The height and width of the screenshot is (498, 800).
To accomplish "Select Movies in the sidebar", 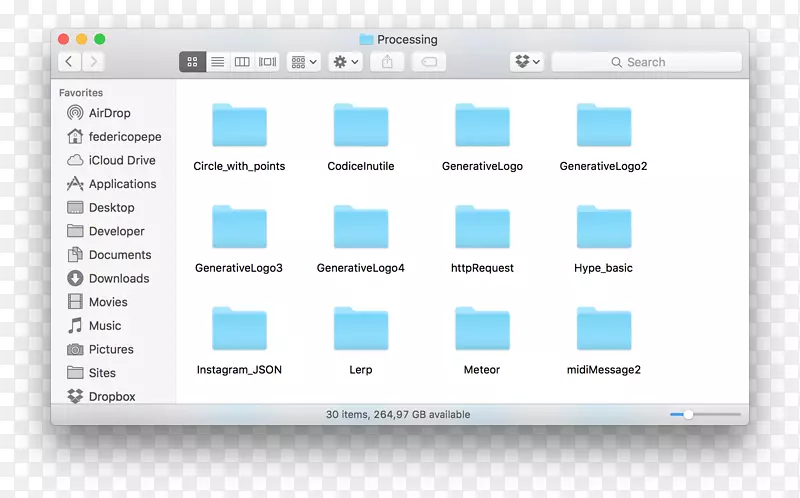I will pyautogui.click(x=108, y=302).
